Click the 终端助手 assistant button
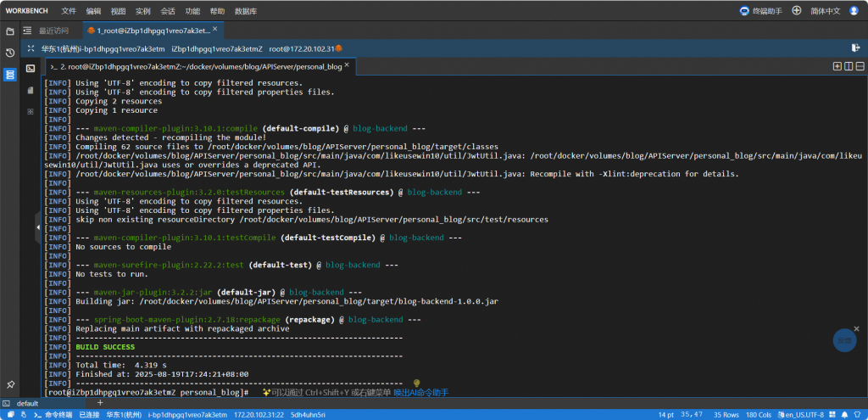This screenshot has width=868, height=420. point(762,11)
